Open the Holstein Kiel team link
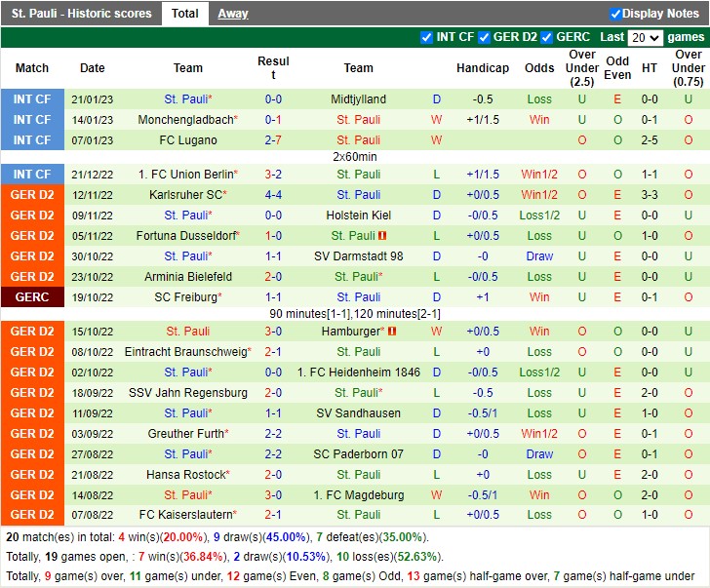Screen dimensions: 710x588 click(x=358, y=216)
